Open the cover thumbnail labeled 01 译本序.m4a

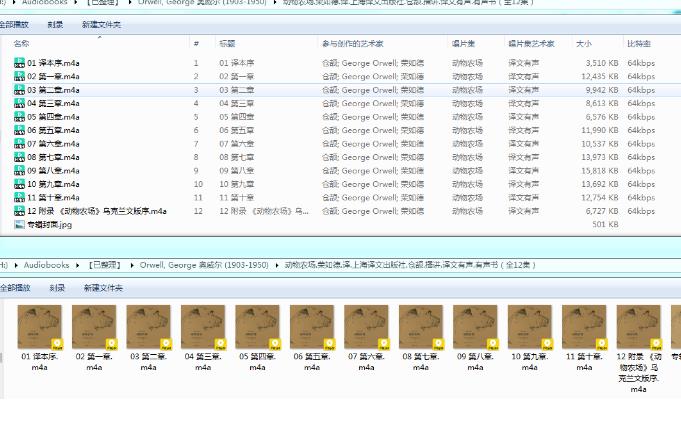coord(40,327)
